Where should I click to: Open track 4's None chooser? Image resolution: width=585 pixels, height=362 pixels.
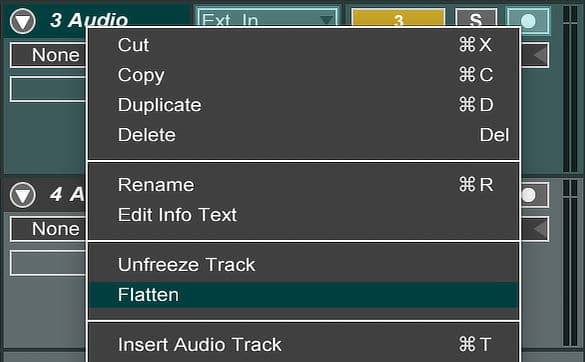[49, 229]
